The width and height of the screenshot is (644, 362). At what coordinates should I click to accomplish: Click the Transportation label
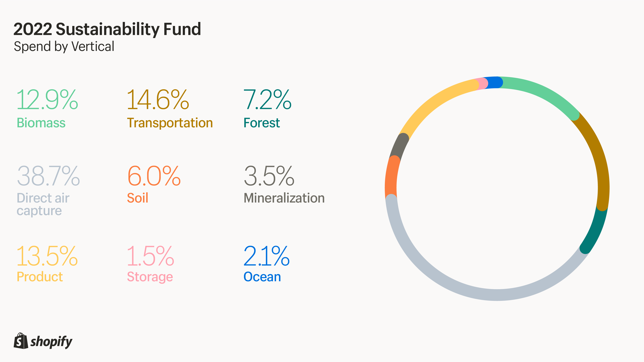[170, 123]
